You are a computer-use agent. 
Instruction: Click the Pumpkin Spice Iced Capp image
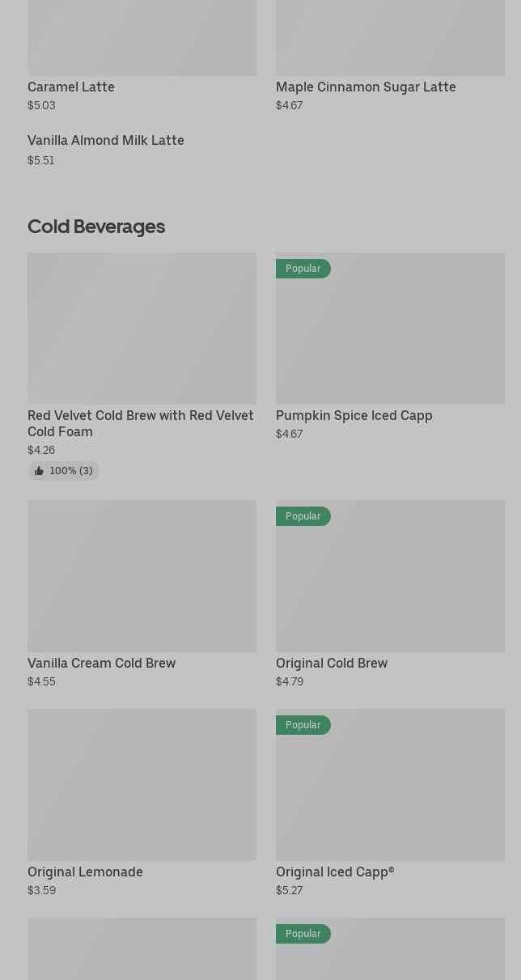(390, 340)
